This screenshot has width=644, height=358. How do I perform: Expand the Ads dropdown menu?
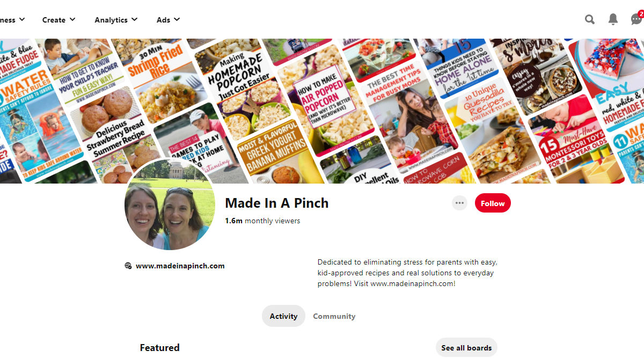[x=168, y=20]
